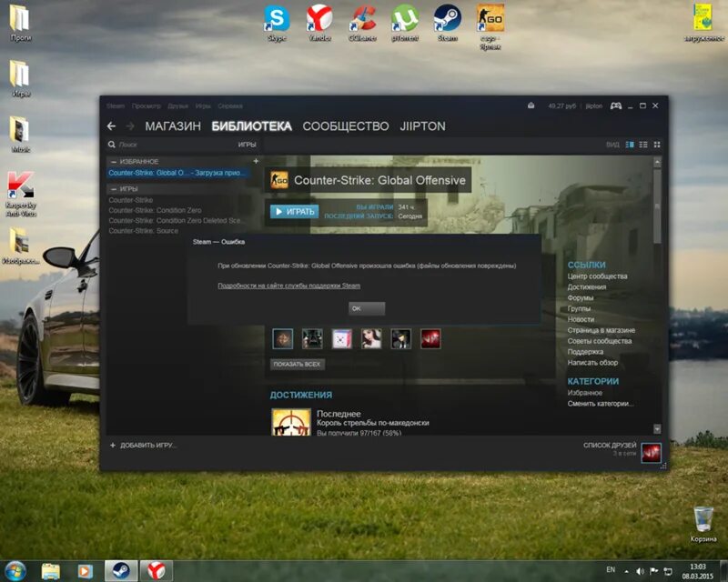Click Yandex browser icon in taskbar

pyautogui.click(x=157, y=570)
